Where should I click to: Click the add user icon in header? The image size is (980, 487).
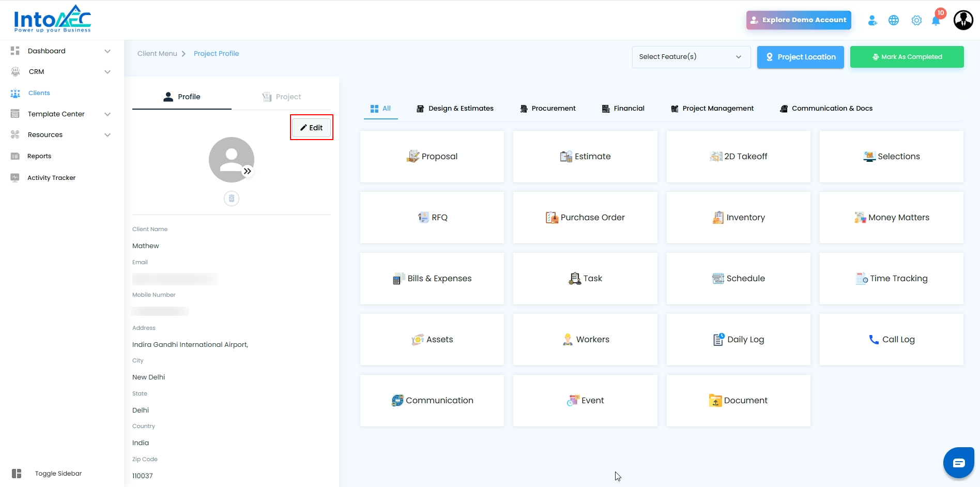pos(872,20)
